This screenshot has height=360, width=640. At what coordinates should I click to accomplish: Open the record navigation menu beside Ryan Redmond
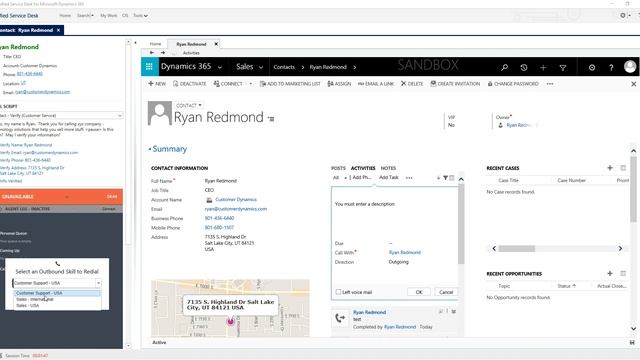(271, 119)
